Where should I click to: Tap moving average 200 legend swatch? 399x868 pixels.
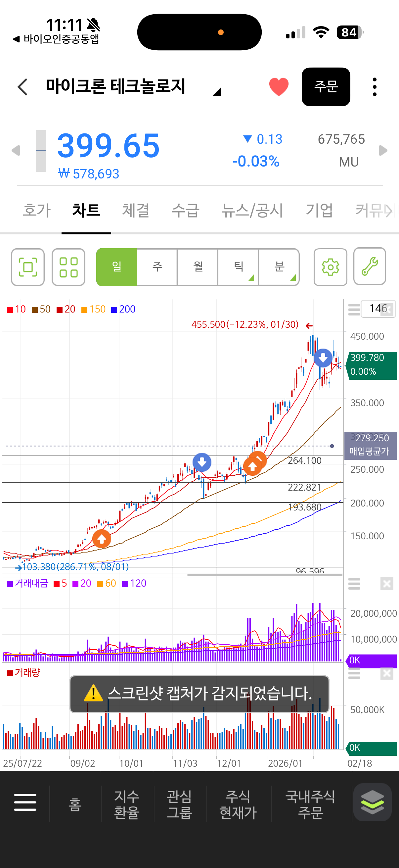(114, 310)
